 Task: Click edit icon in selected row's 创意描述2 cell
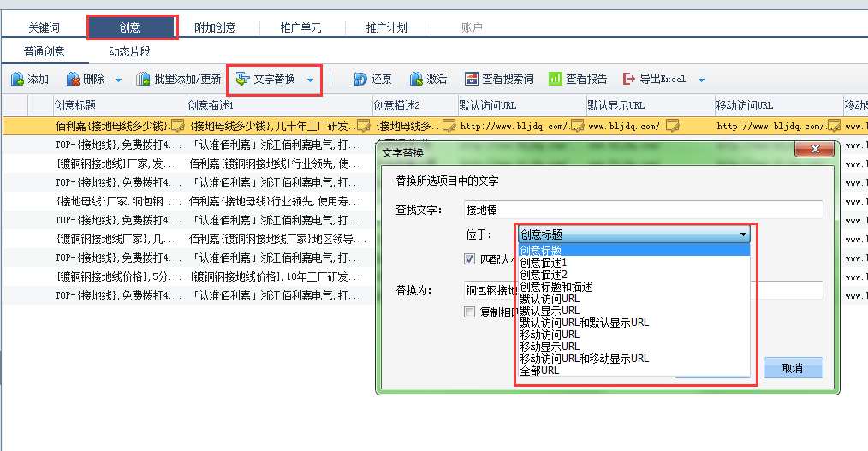coord(449,126)
